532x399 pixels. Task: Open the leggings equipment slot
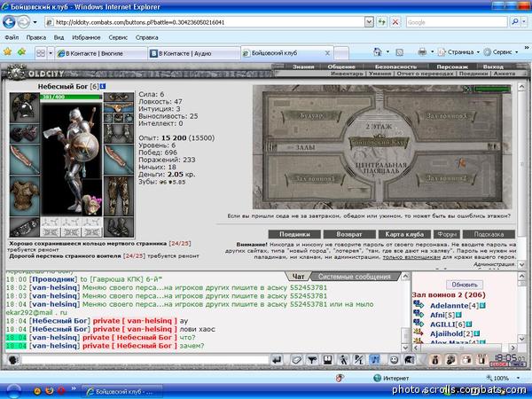(119, 196)
